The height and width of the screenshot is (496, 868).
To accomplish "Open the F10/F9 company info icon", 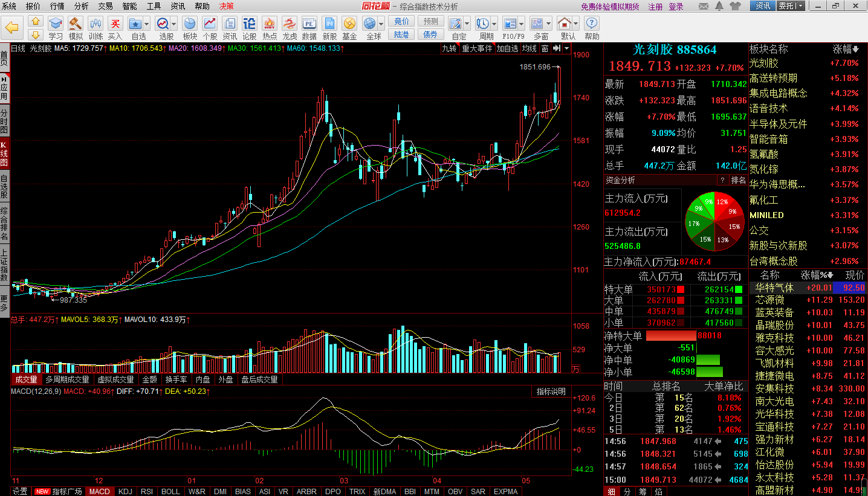I will (x=510, y=24).
